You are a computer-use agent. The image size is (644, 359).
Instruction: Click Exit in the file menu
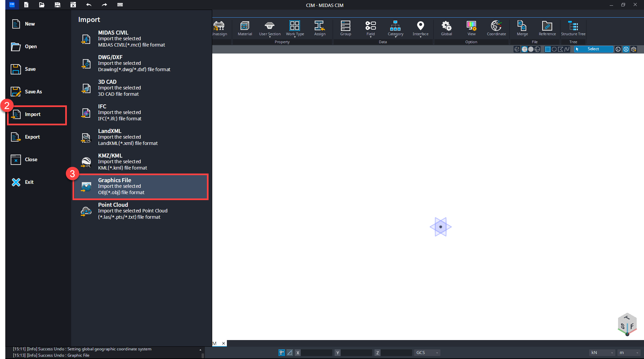(x=38, y=182)
